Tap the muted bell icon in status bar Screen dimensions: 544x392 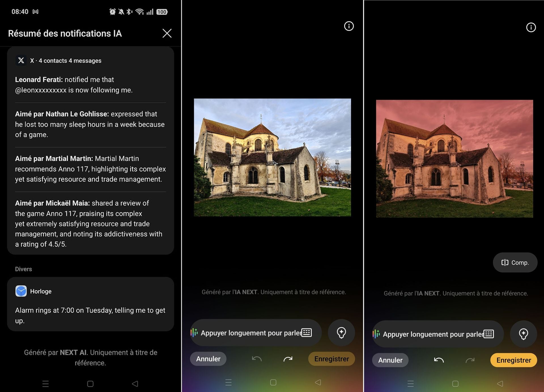pyautogui.click(x=121, y=12)
